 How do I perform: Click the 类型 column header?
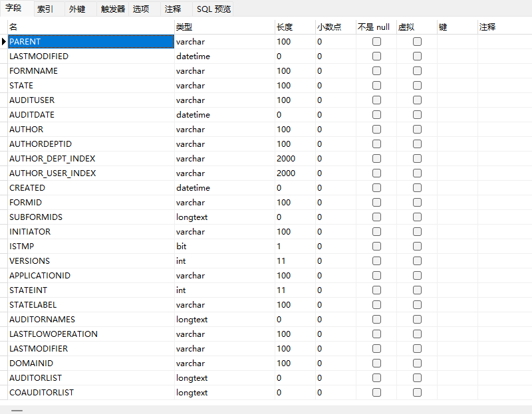click(225, 27)
